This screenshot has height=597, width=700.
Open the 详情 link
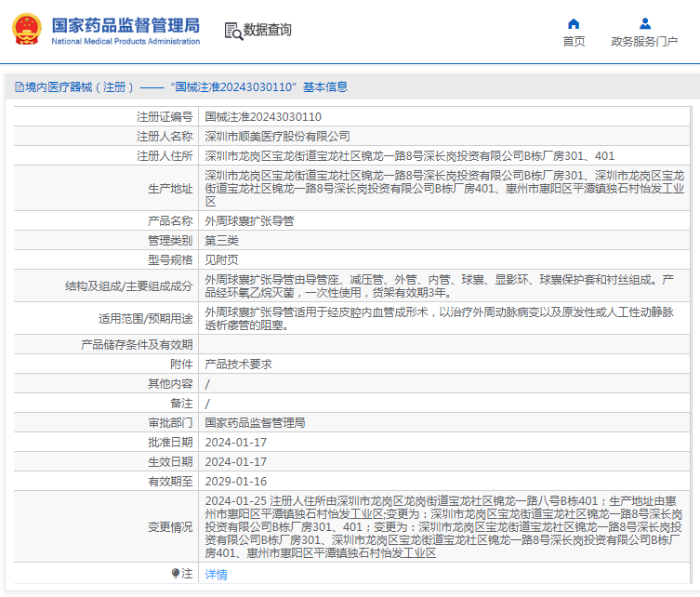pyautogui.click(x=216, y=575)
